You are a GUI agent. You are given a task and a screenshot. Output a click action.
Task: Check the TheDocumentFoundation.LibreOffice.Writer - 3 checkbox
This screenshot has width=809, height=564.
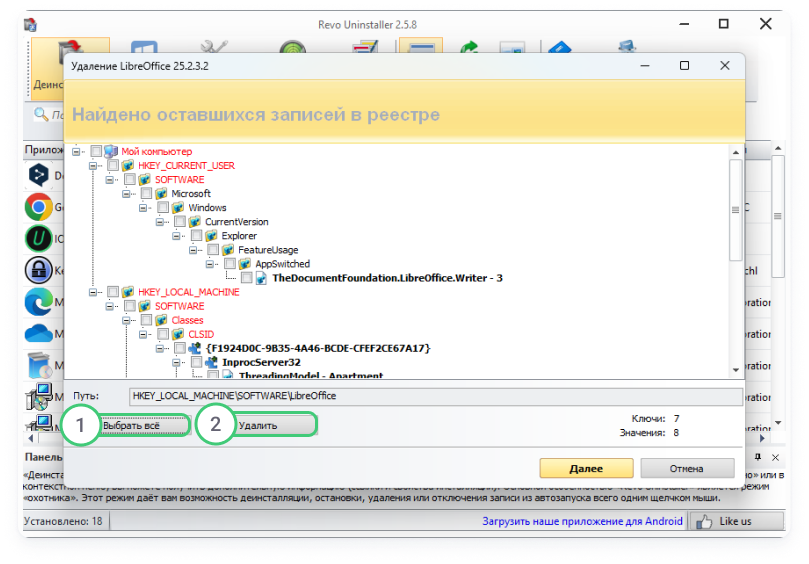(247, 278)
